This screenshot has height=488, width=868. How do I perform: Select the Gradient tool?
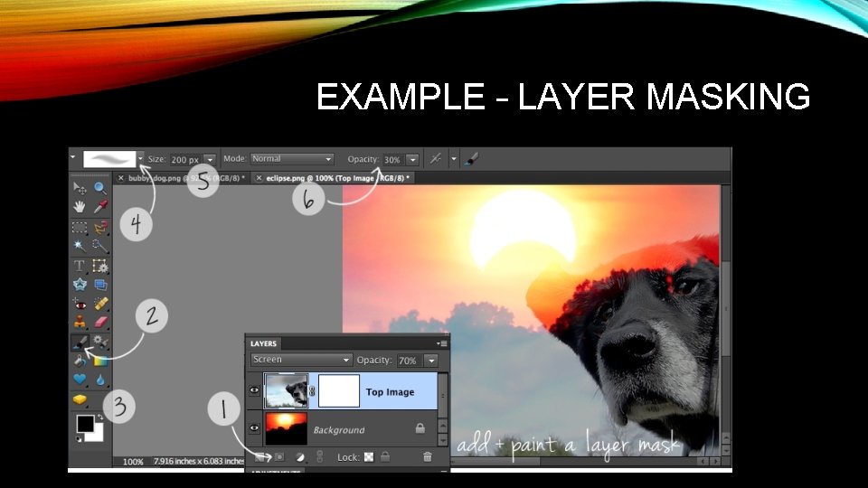[x=100, y=361]
